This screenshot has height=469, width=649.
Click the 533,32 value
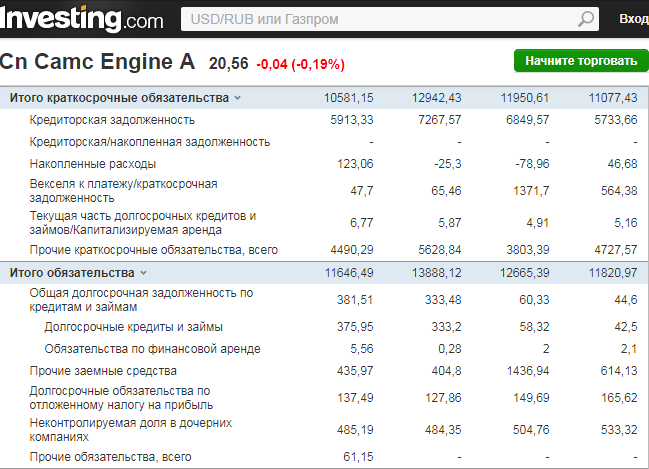coord(619,430)
